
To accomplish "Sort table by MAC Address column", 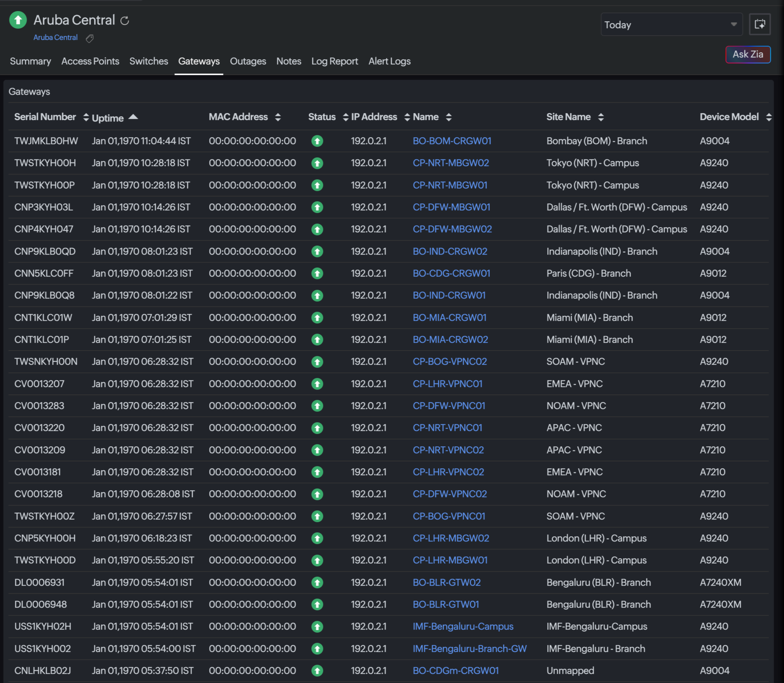I will coord(278,117).
